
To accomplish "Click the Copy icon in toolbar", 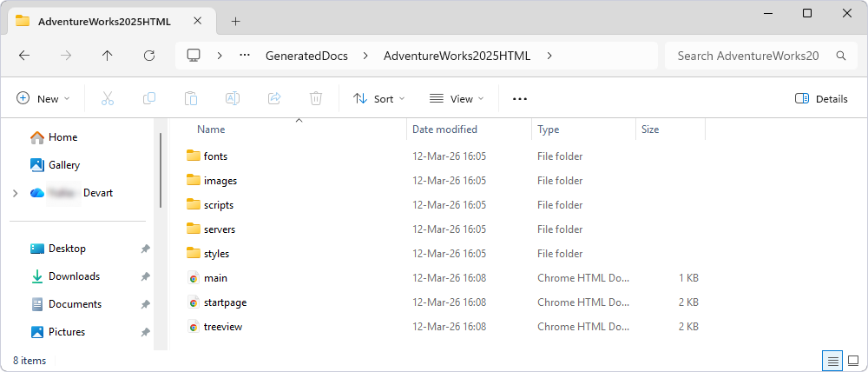I will click(x=149, y=99).
